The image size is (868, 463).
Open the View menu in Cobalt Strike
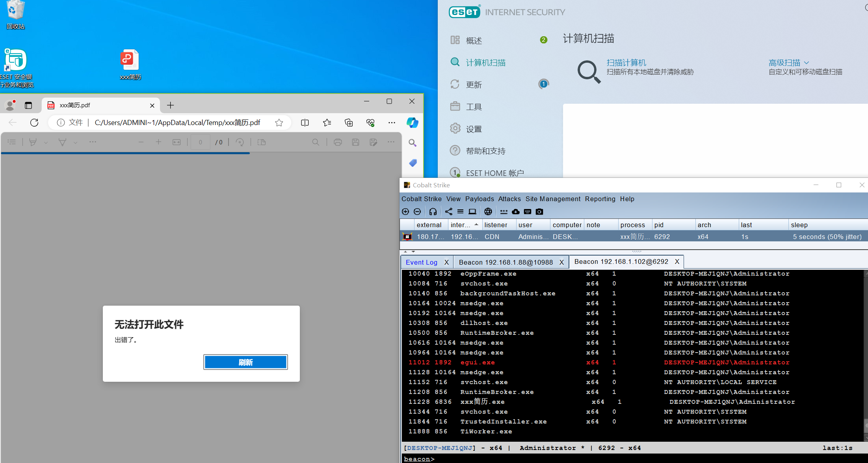pos(454,199)
